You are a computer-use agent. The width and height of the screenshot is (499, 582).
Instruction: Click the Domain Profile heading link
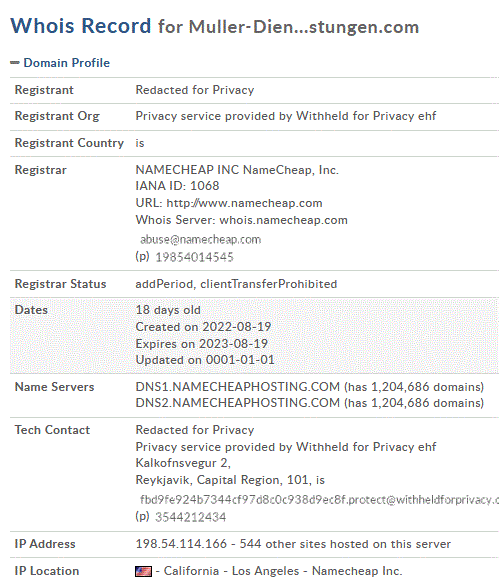67,63
